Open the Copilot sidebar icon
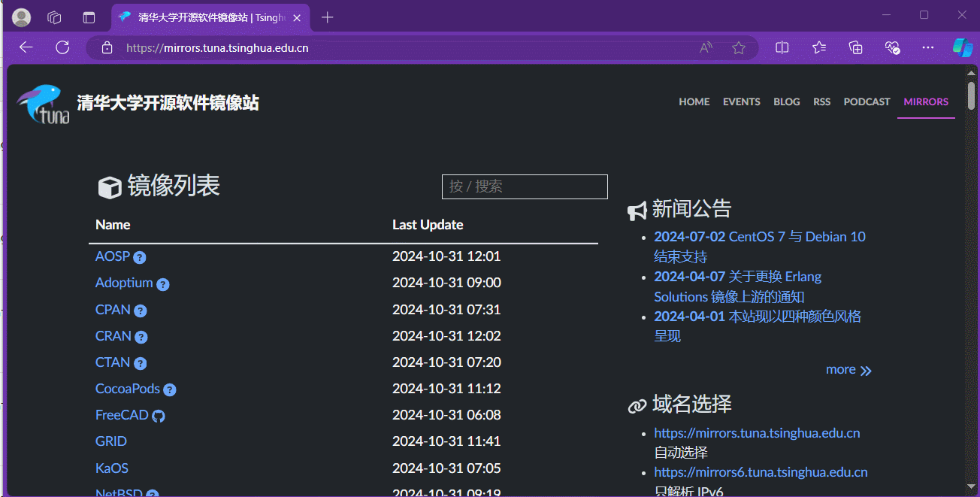This screenshot has height=497, width=980. 963,47
